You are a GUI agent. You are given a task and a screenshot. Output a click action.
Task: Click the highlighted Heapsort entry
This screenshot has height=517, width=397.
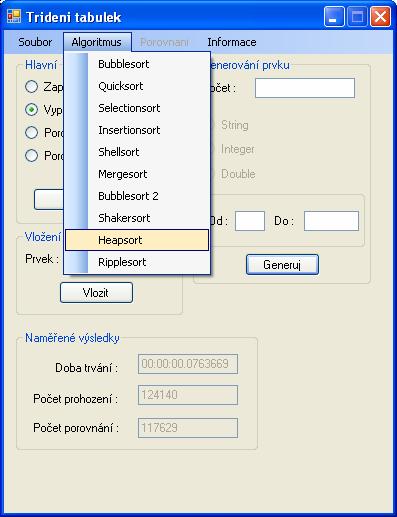[137, 240]
